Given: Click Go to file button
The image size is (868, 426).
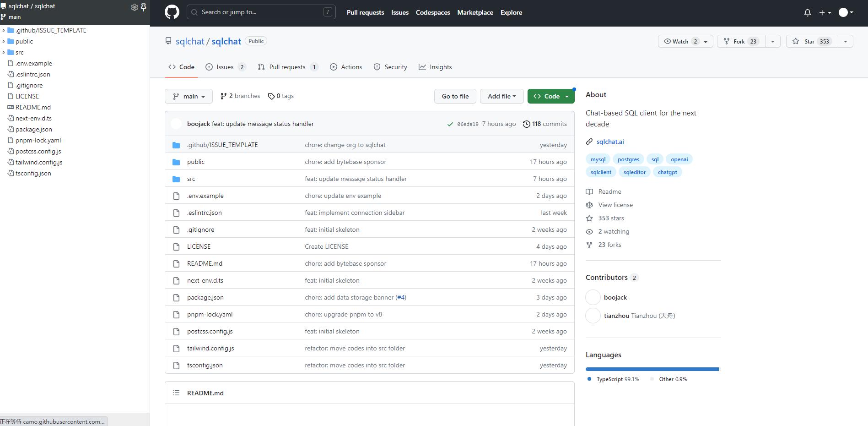Looking at the screenshot, I should coord(455,96).
